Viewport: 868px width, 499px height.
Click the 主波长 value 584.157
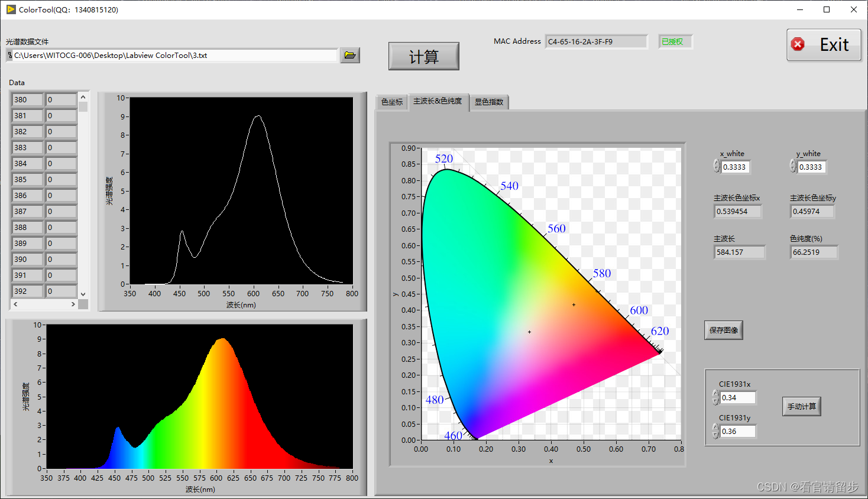[739, 252]
